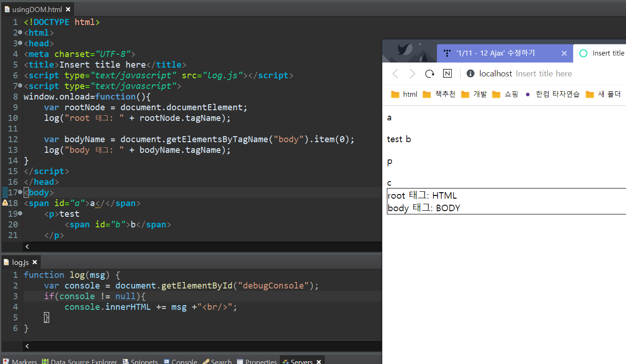
Task: Go back in the Whale browser
Action: coord(395,74)
